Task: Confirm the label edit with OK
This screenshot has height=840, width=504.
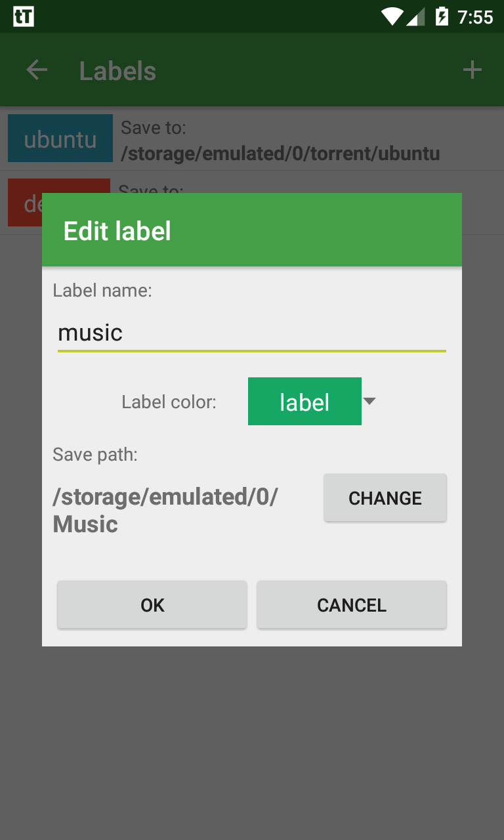Action: 152,604
